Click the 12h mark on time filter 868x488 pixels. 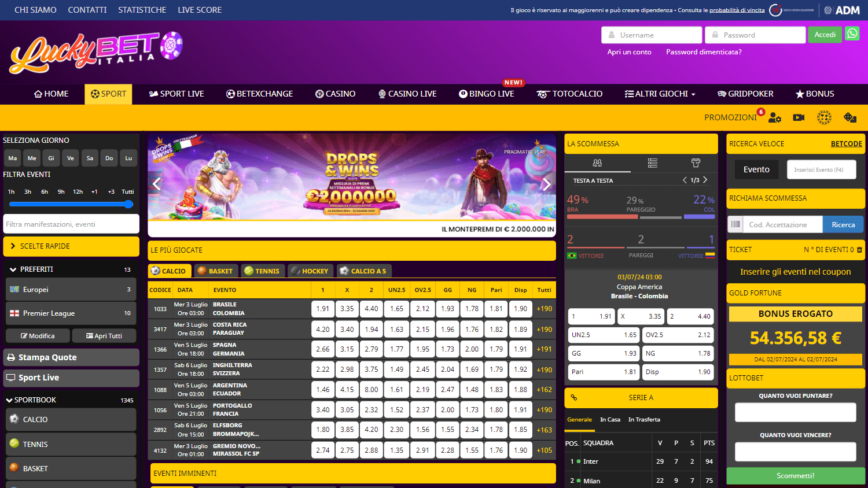(x=78, y=192)
